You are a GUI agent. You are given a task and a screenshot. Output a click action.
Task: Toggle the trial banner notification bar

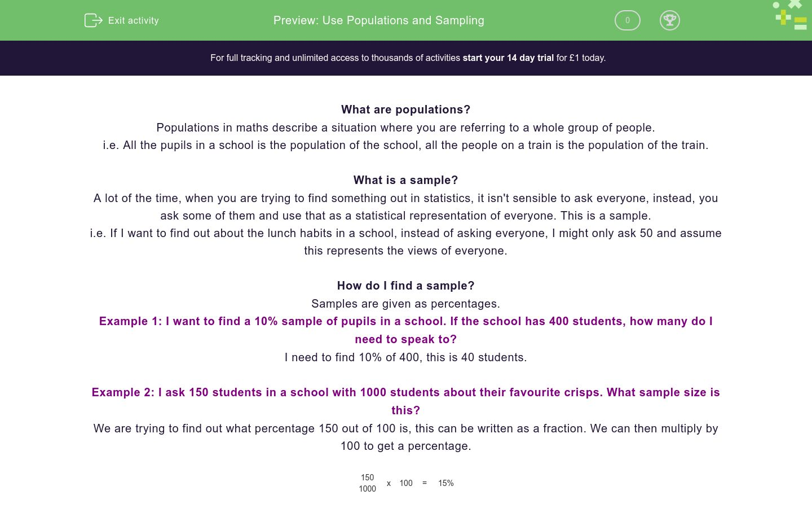[406, 58]
